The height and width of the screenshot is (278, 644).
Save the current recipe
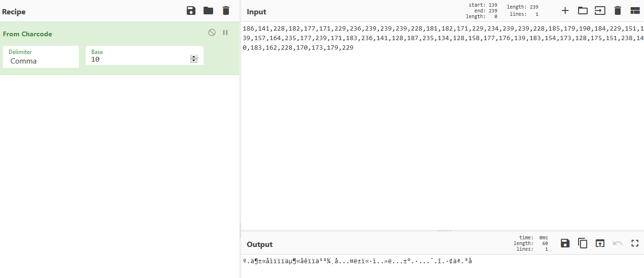tap(191, 11)
